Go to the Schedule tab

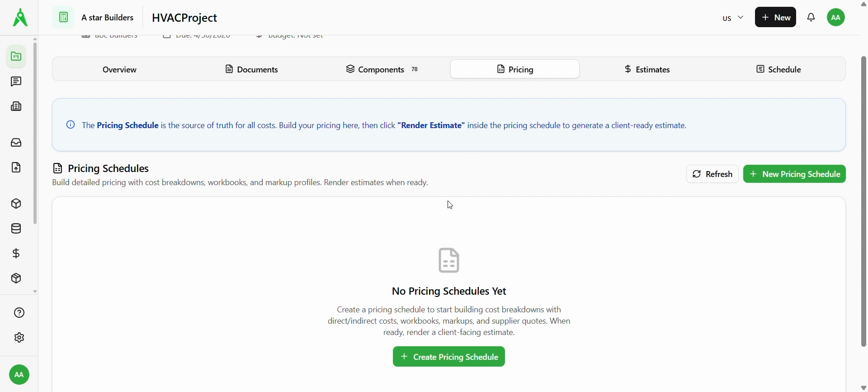(x=779, y=70)
